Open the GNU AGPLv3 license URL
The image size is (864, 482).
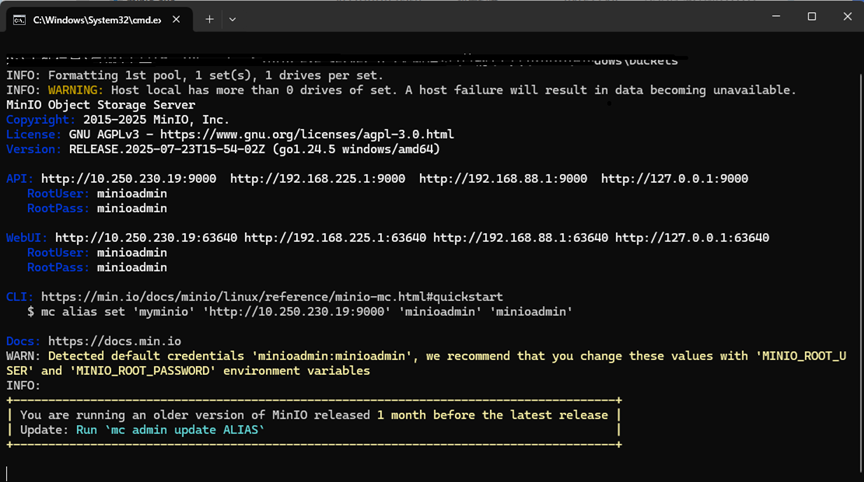pos(307,134)
